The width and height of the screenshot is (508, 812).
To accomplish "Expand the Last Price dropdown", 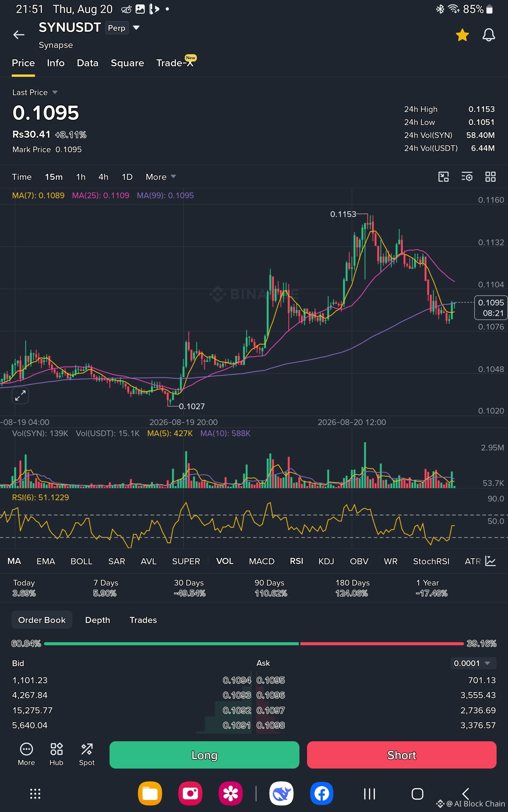I will click(x=35, y=92).
